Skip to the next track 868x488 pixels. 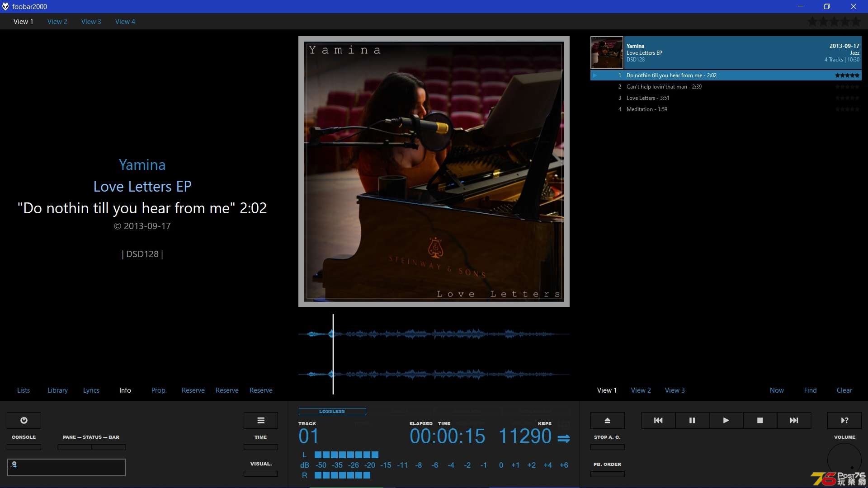pyautogui.click(x=794, y=420)
